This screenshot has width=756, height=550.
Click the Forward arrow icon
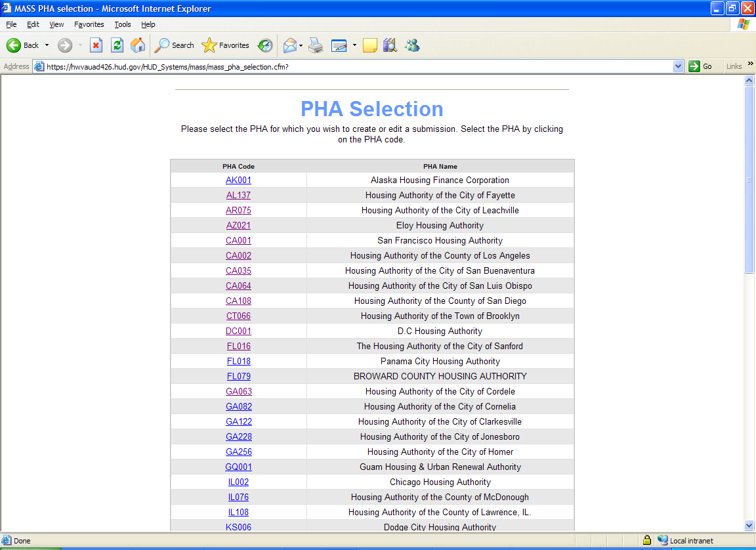[64, 45]
